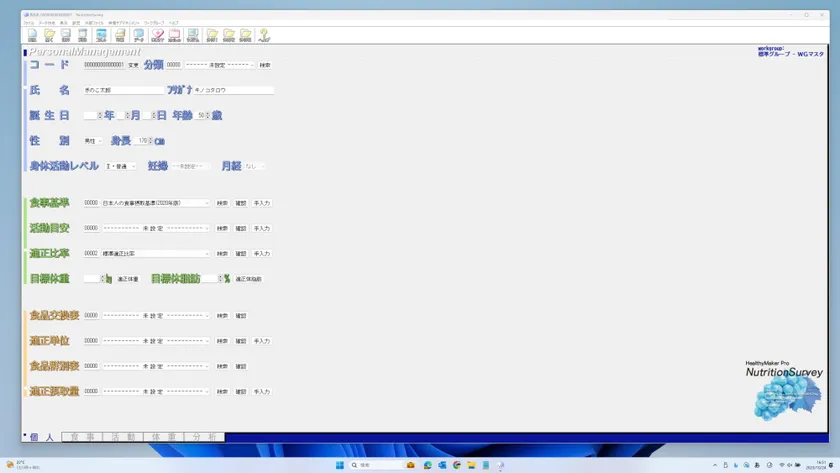Open the 性別 dropdown

[93, 141]
